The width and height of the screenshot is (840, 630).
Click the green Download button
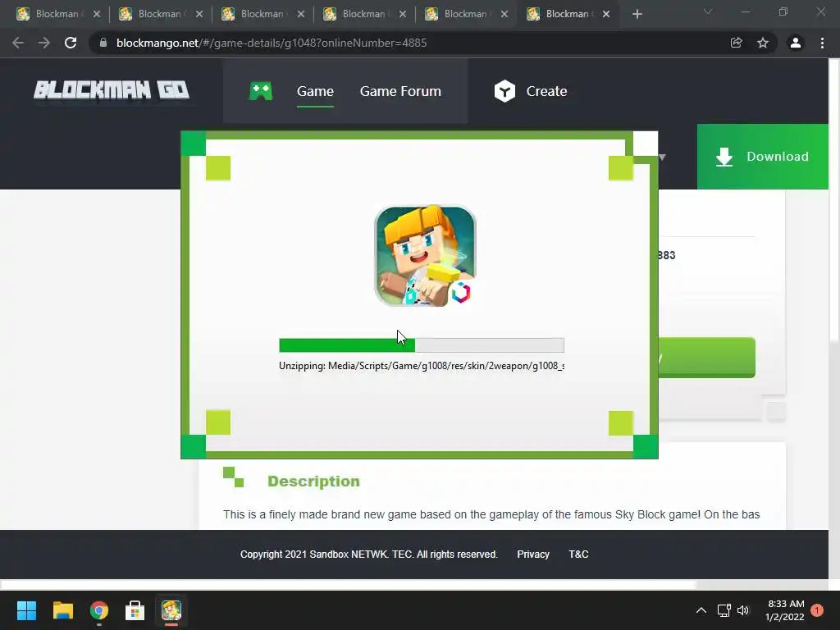coord(762,157)
